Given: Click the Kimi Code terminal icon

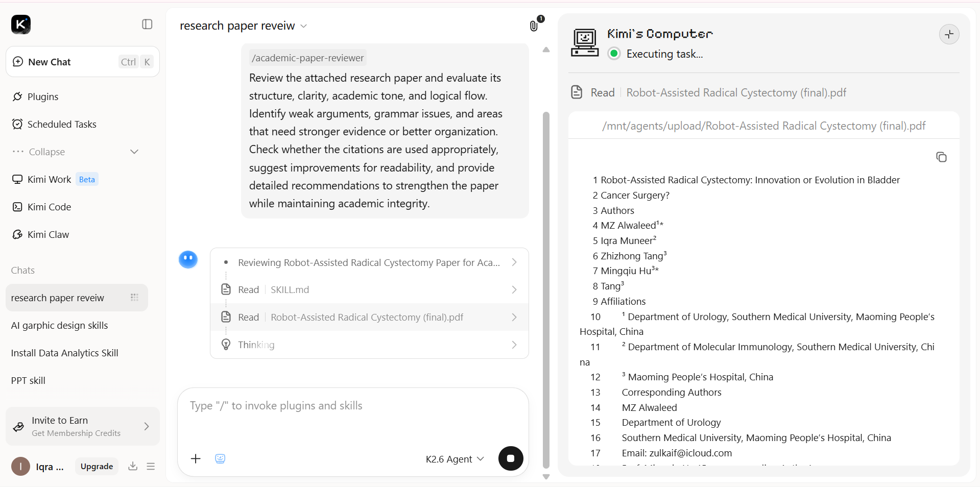Looking at the screenshot, I should (x=17, y=207).
